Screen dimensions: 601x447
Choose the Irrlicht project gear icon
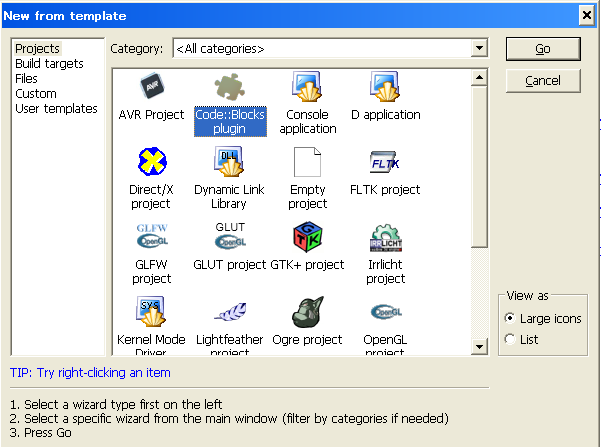[386, 238]
